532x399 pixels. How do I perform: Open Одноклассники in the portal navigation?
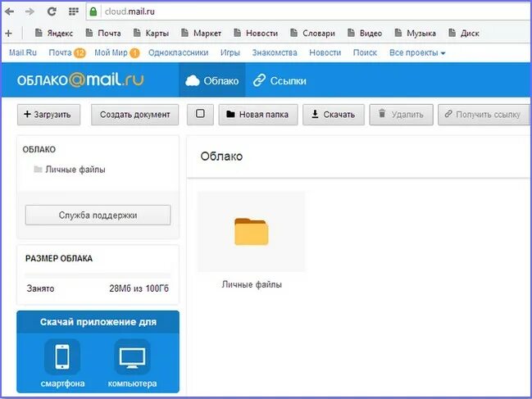click(178, 53)
